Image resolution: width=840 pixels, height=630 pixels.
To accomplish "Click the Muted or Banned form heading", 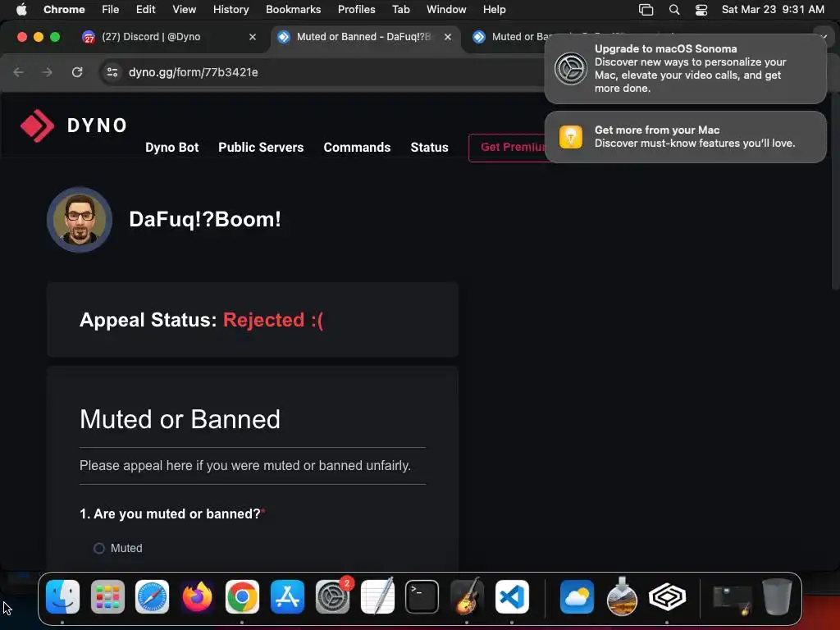I will [180, 419].
